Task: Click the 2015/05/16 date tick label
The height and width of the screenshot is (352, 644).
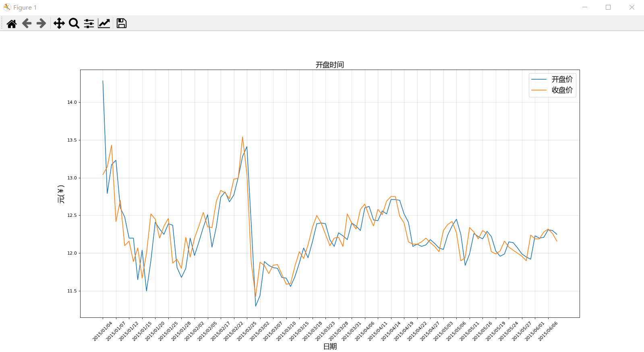Action: click(x=482, y=331)
